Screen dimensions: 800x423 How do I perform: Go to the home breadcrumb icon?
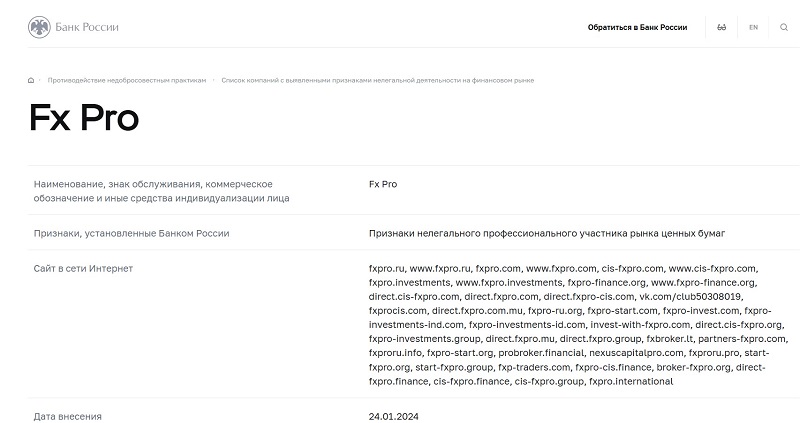31,80
